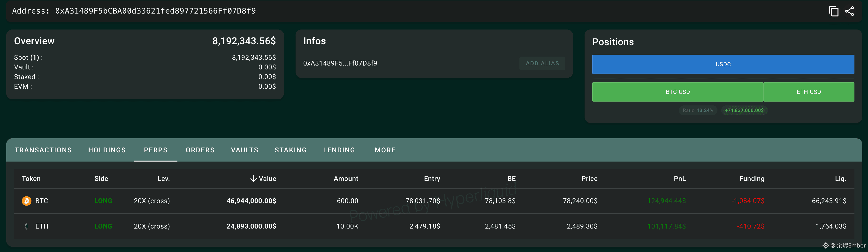
Task: Select the ORDERS tab
Action: (200, 150)
